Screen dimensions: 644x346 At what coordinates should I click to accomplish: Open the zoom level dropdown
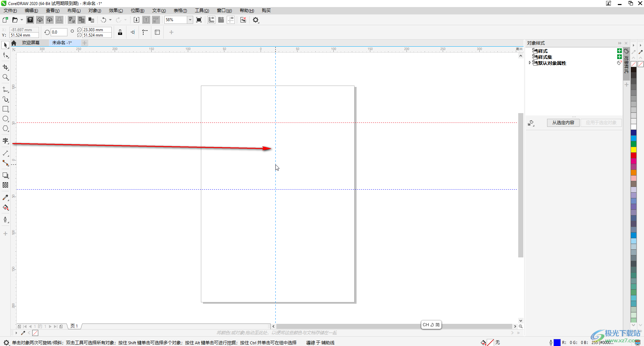pyautogui.click(x=190, y=20)
